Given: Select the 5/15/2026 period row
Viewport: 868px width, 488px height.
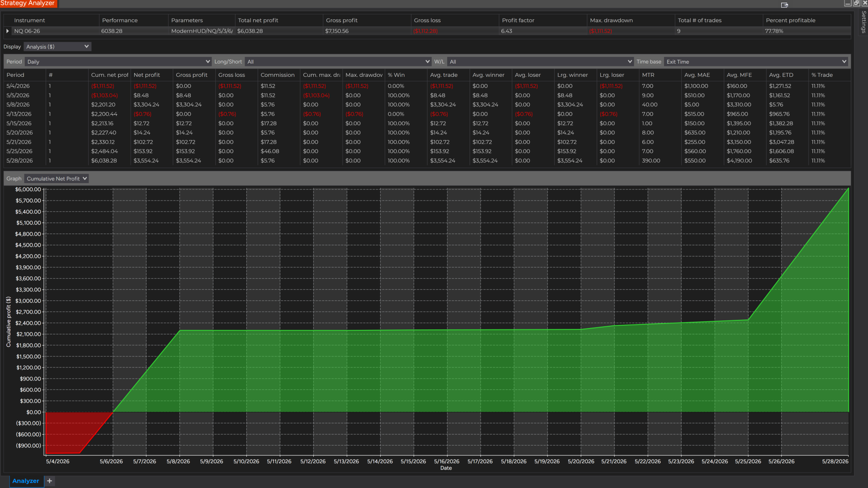Looking at the screenshot, I should point(427,123).
